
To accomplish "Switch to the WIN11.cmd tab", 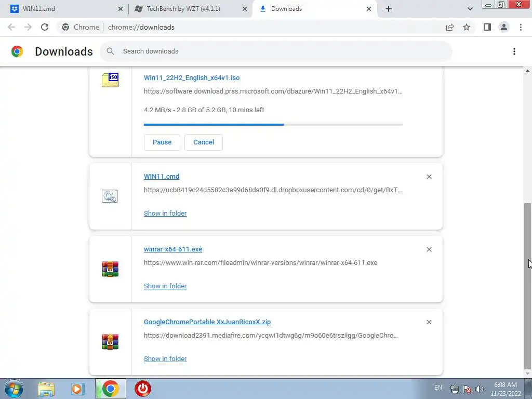I will [64, 9].
